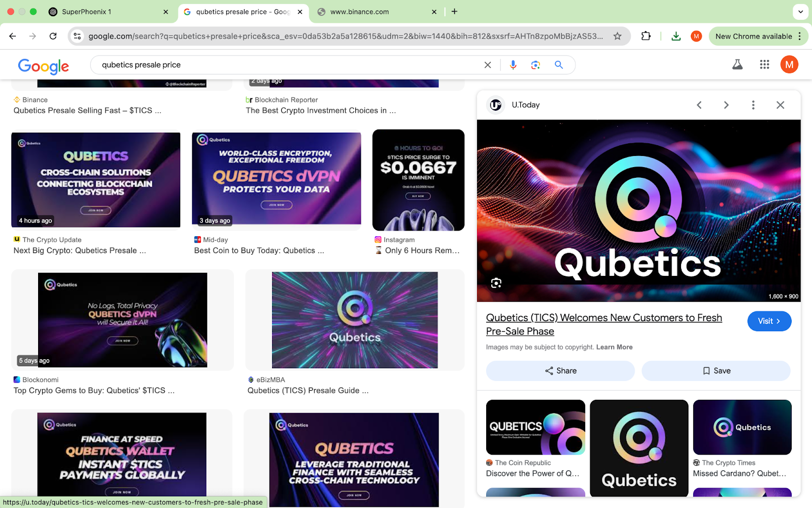Open Google apps grid
812x508 pixels.
764,65
